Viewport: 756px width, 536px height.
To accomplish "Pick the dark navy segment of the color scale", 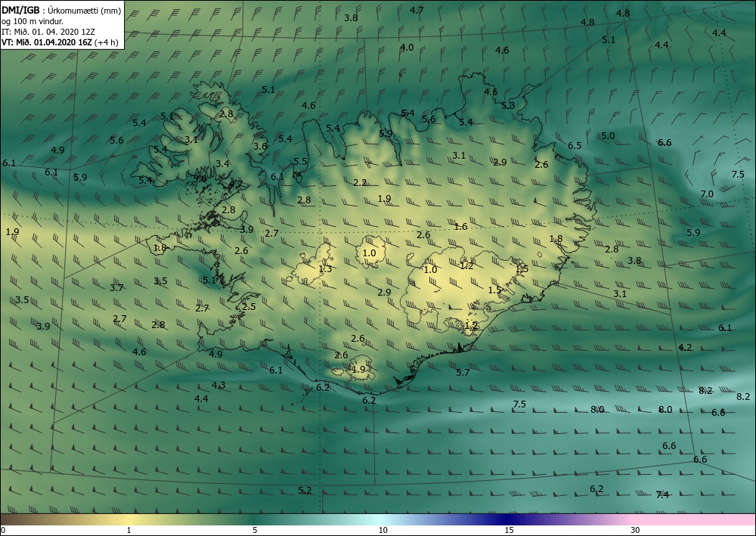I will pos(507,519).
